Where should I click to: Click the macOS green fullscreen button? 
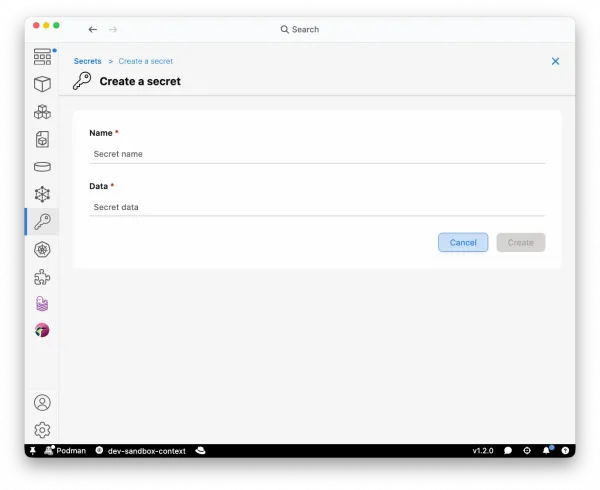(x=56, y=25)
